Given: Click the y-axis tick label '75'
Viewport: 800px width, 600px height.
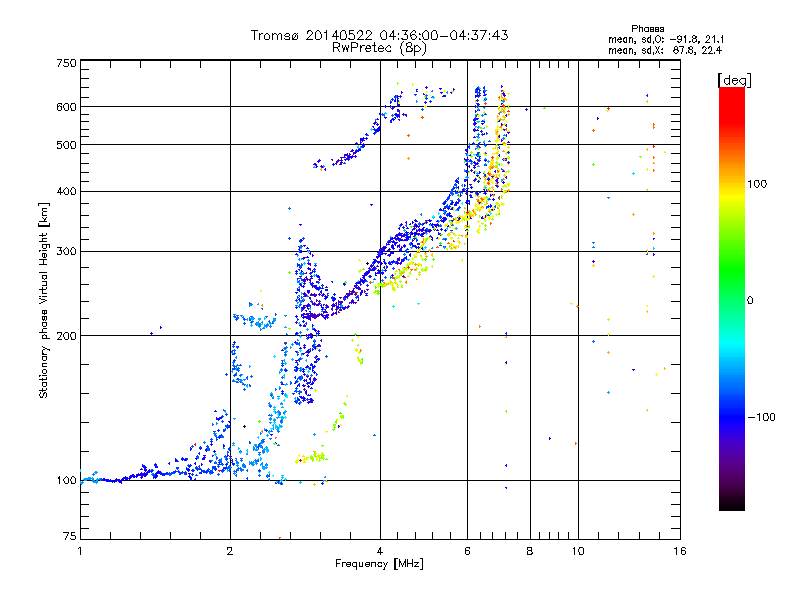Looking at the screenshot, I should [70, 536].
